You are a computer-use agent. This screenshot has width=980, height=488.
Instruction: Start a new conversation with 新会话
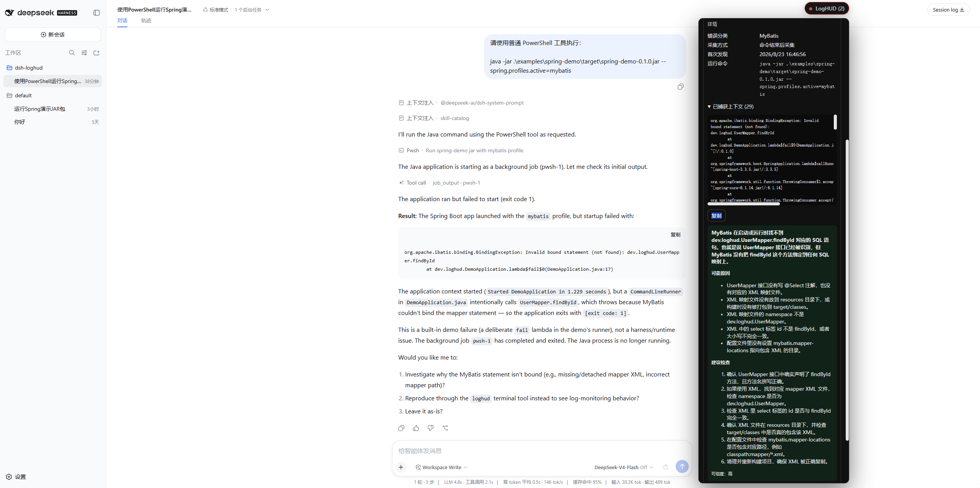pos(53,35)
